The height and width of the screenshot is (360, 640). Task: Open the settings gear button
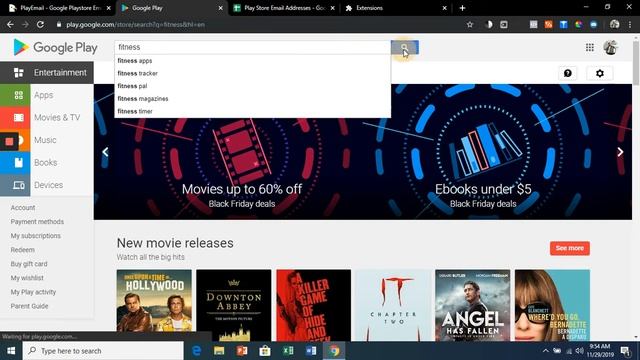[600, 73]
